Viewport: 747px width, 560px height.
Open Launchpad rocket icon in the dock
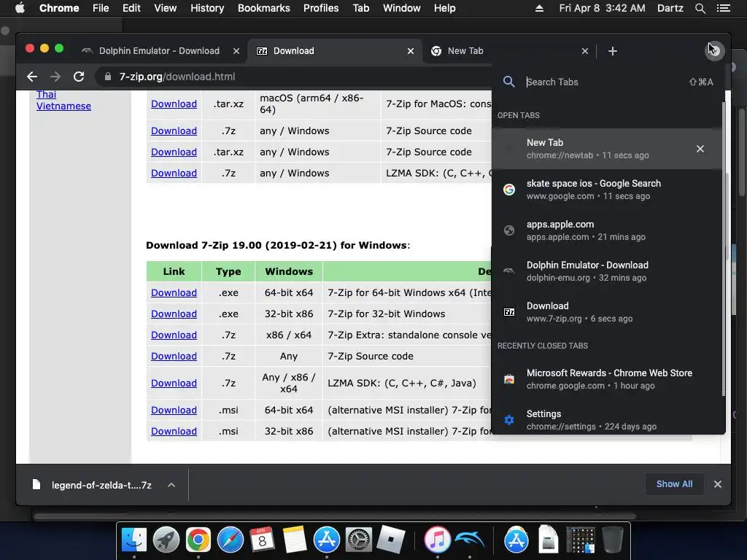pyautogui.click(x=166, y=540)
